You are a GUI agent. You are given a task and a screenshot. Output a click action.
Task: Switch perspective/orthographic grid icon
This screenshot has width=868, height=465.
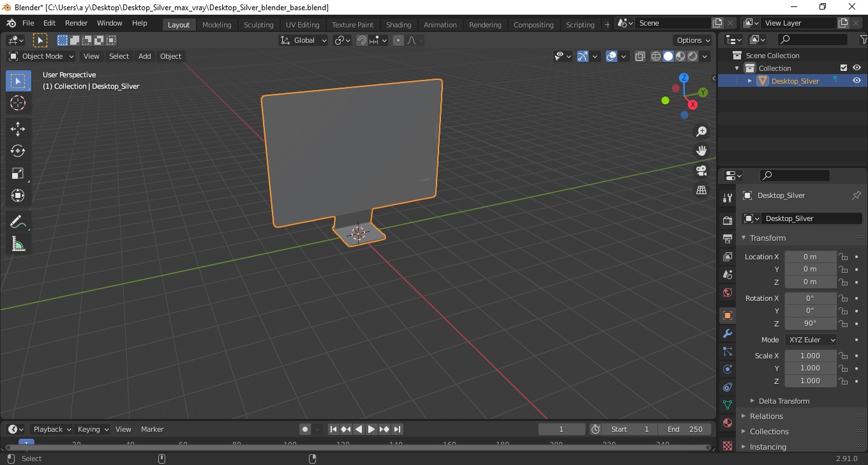(701, 190)
